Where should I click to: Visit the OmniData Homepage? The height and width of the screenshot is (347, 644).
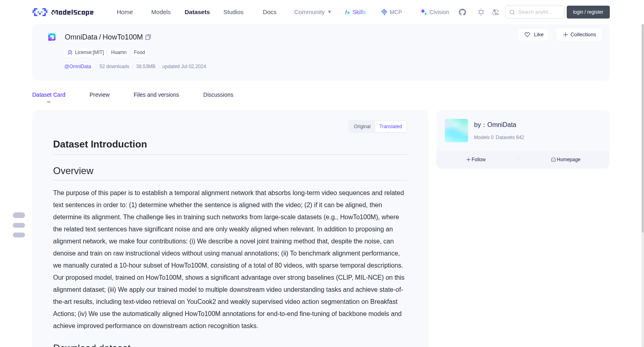[x=566, y=160]
